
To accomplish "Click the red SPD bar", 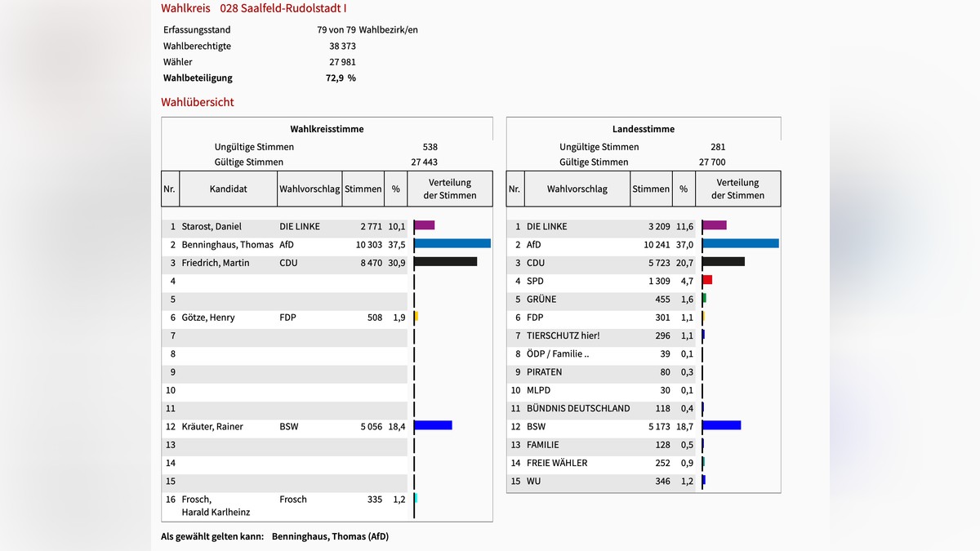I will (x=707, y=280).
